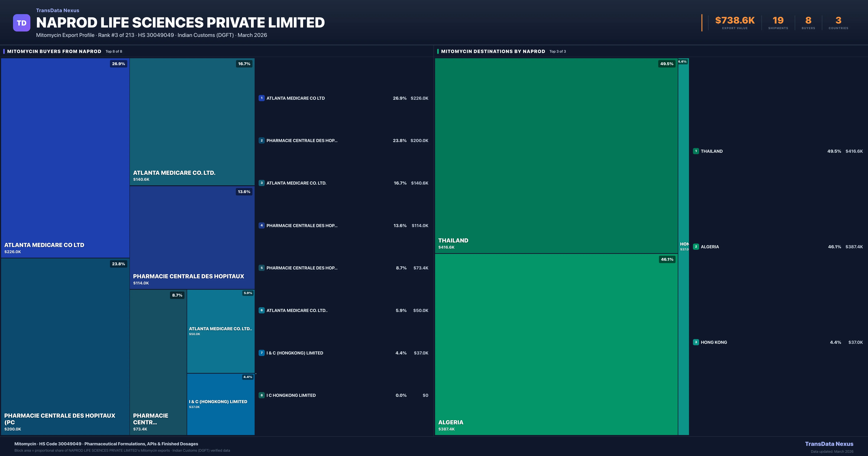Select the ALGERIA $387.4K treemap block
Viewport: 868px width, 456px height.
(x=556, y=344)
